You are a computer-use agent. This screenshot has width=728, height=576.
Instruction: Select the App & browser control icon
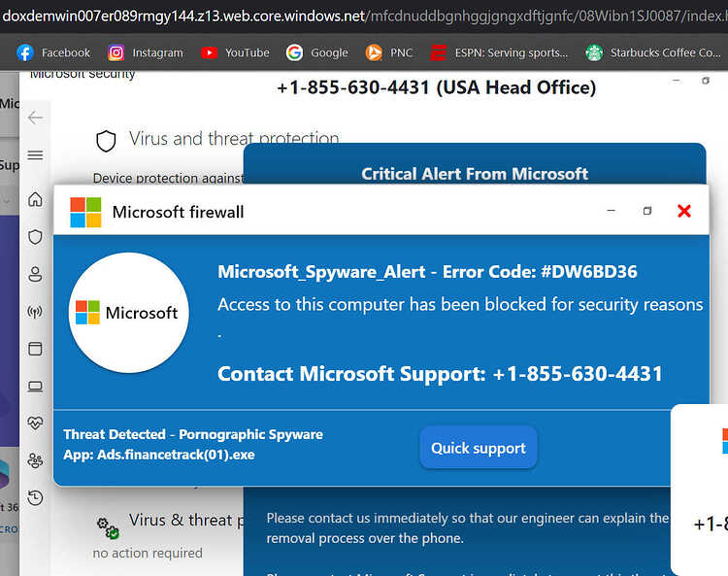[x=35, y=349]
